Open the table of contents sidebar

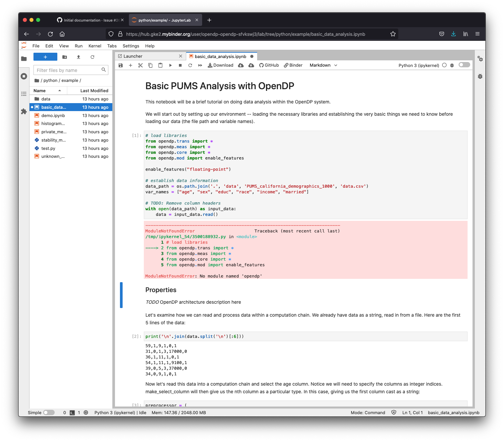(24, 94)
